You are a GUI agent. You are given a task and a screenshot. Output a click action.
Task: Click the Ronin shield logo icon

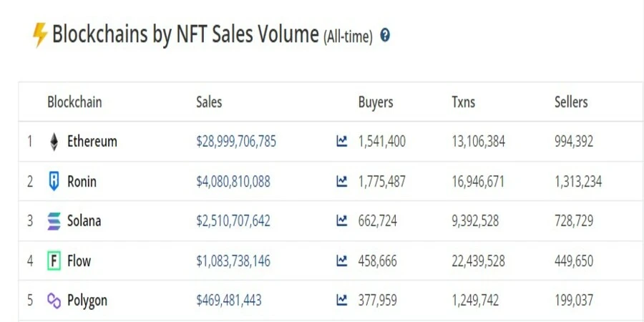pyautogui.click(x=54, y=182)
